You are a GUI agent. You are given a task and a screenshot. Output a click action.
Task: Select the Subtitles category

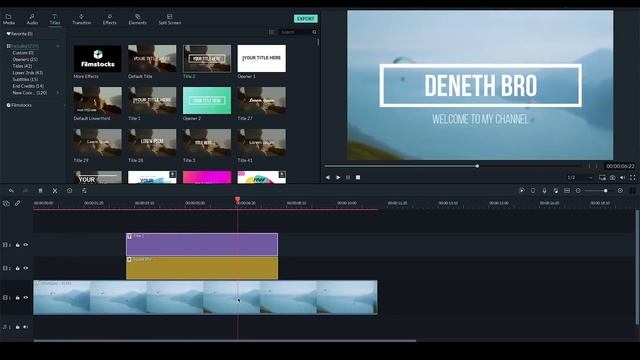pyautogui.click(x=25, y=79)
